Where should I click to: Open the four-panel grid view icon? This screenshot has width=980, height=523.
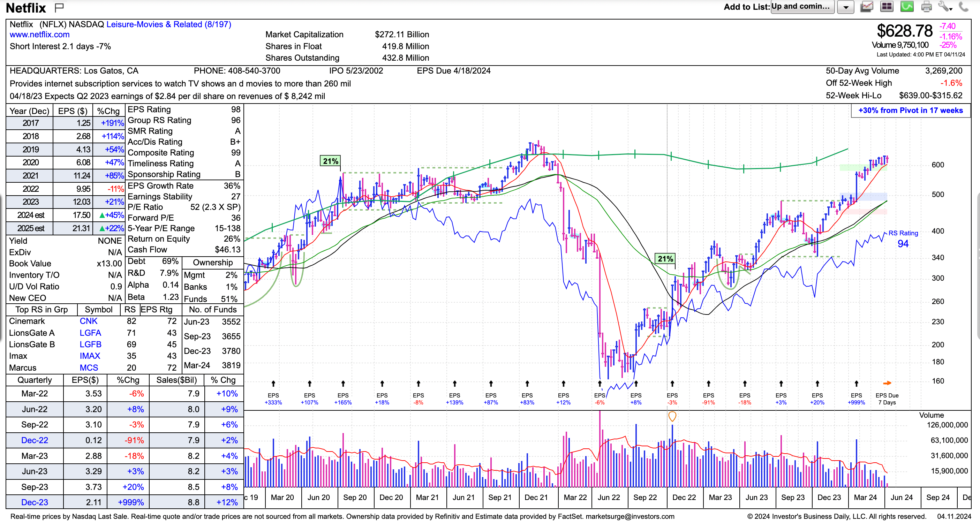(887, 7)
